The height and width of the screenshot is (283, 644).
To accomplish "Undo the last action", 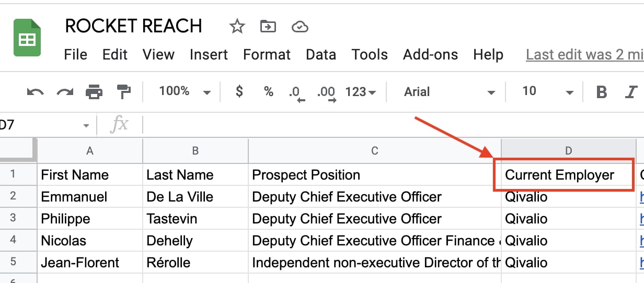I will tap(36, 92).
